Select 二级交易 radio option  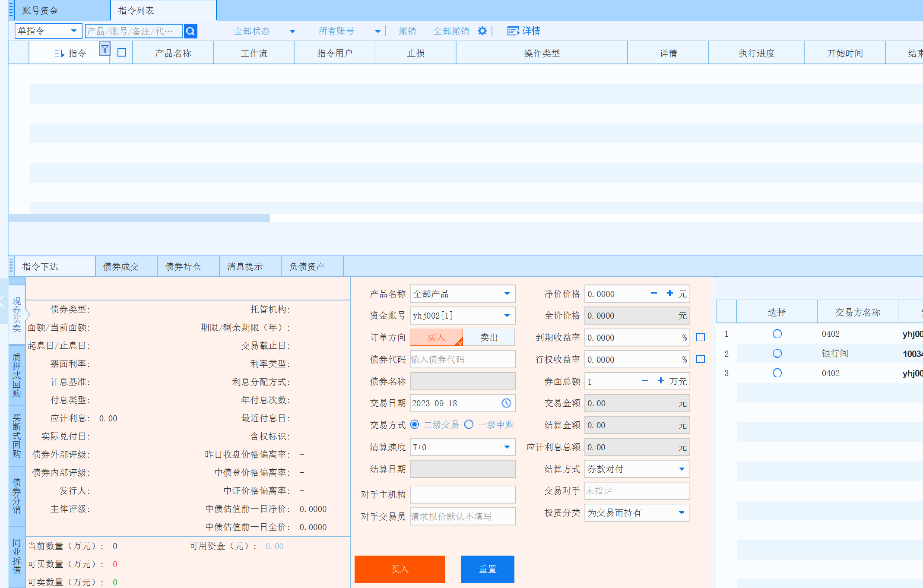[x=415, y=425]
